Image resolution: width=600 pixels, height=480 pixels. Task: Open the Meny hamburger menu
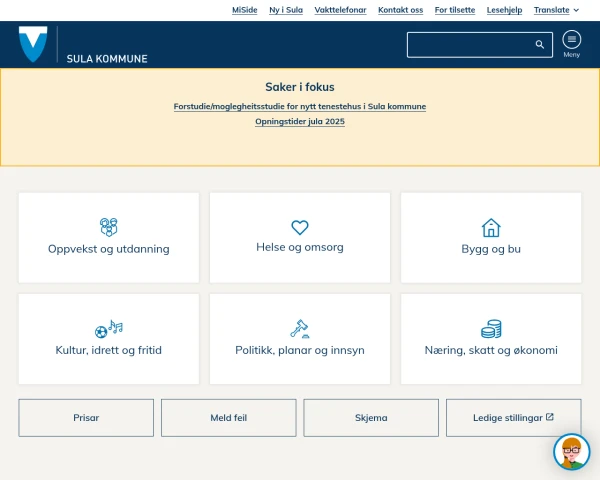point(571,42)
